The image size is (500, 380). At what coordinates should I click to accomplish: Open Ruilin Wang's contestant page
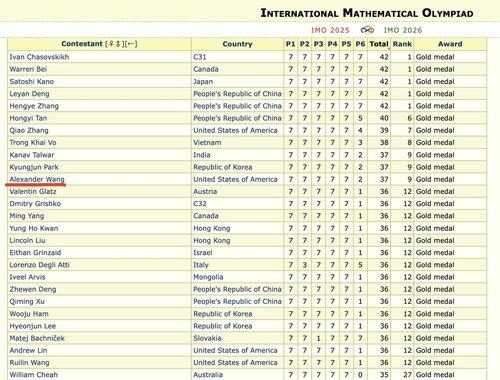coord(29,363)
